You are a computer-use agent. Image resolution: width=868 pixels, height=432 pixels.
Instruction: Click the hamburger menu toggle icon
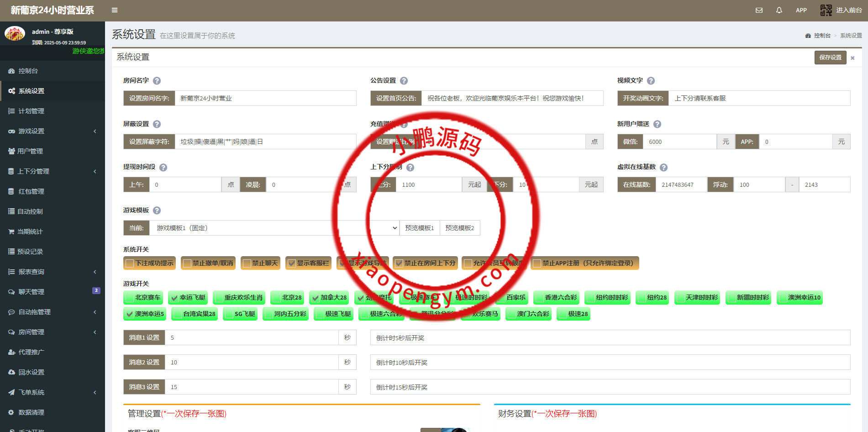click(115, 10)
